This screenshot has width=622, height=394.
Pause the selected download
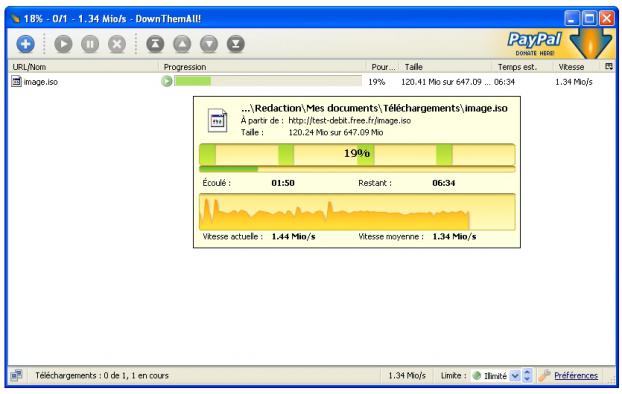click(x=90, y=44)
